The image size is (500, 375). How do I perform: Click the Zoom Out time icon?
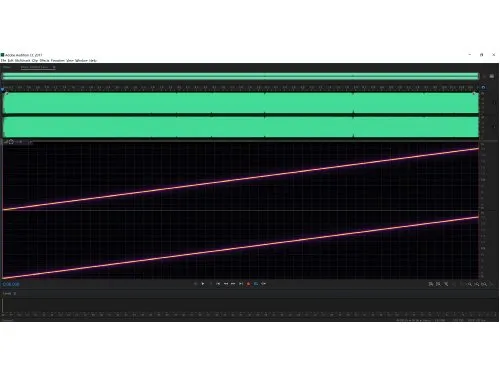(x=477, y=284)
